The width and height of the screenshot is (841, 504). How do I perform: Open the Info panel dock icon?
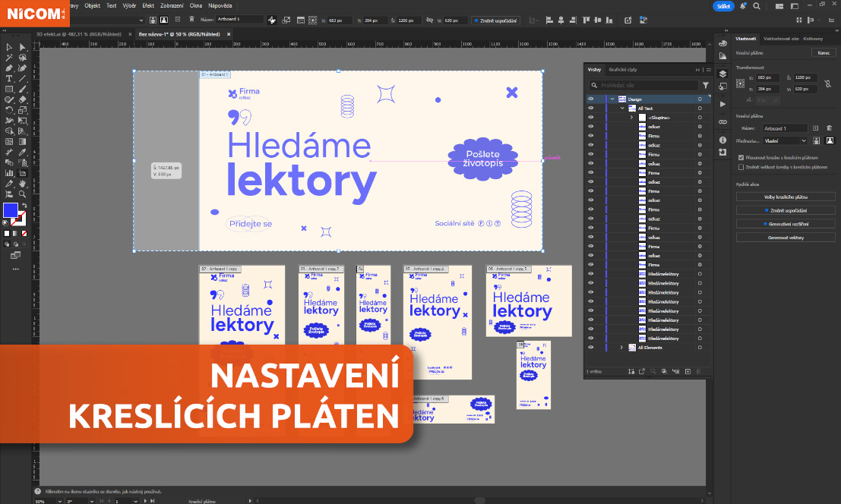click(x=723, y=140)
